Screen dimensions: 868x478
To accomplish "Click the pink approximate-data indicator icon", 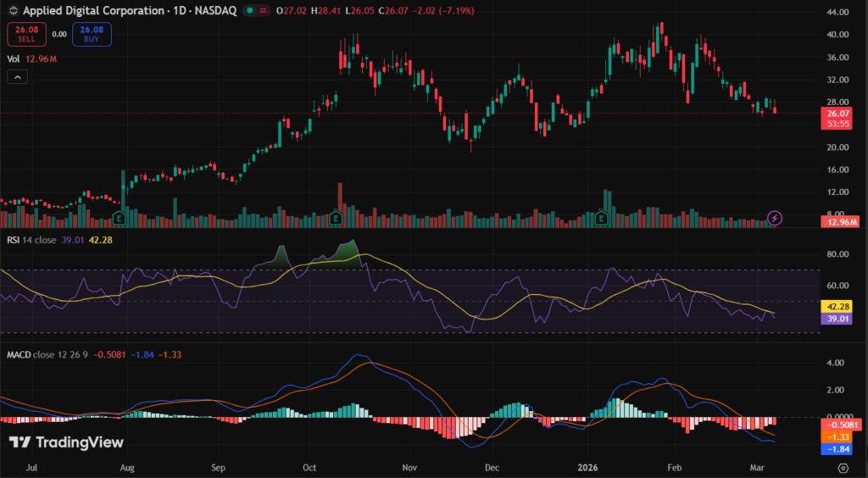I will point(265,11).
